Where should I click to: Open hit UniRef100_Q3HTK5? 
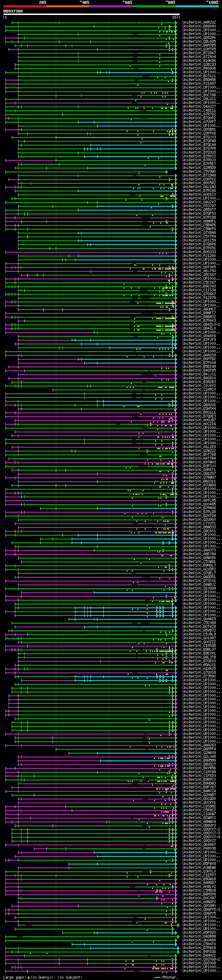tap(199, 49)
